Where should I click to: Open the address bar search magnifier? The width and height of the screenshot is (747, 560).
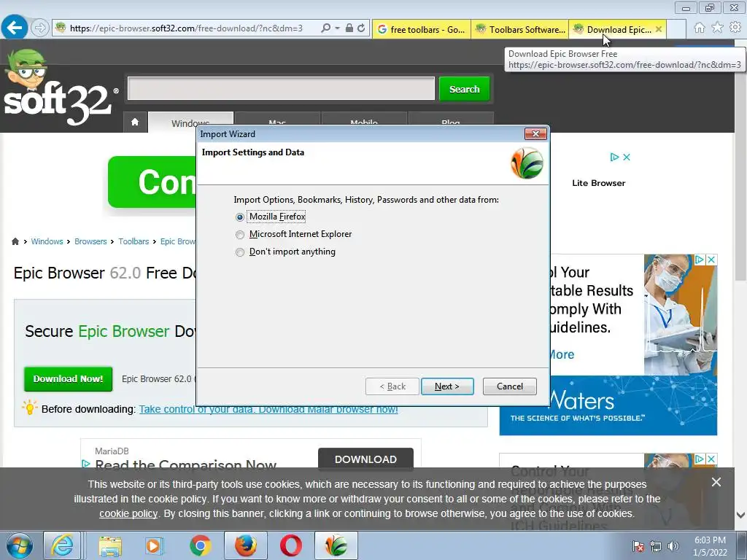point(325,28)
